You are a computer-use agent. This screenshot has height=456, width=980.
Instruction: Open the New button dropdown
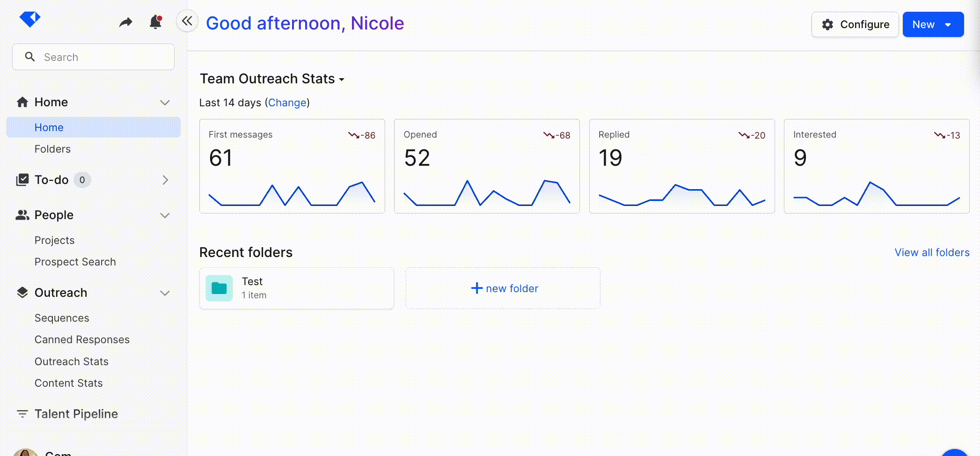948,25
